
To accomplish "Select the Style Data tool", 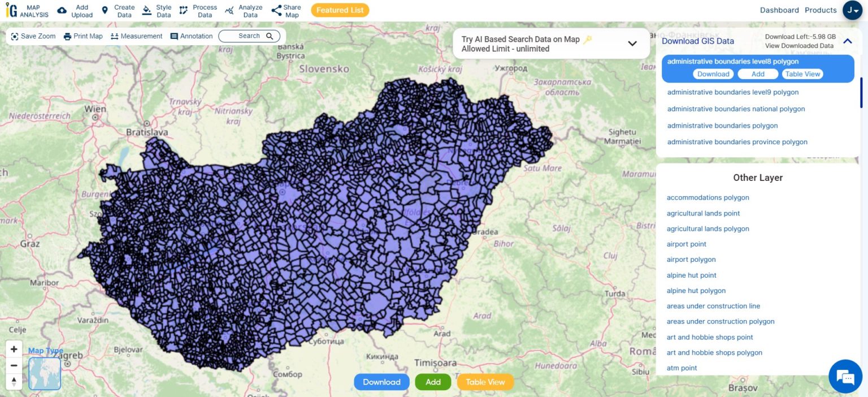I will pyautogui.click(x=147, y=11).
